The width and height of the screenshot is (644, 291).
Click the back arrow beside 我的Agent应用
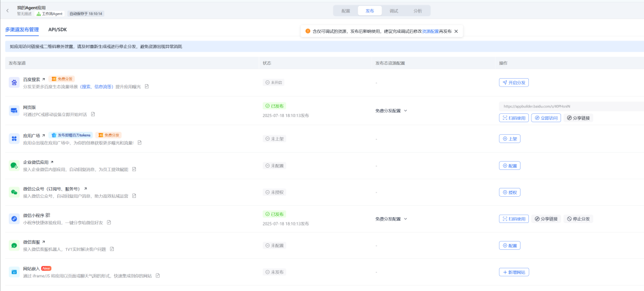pyautogui.click(x=8, y=10)
